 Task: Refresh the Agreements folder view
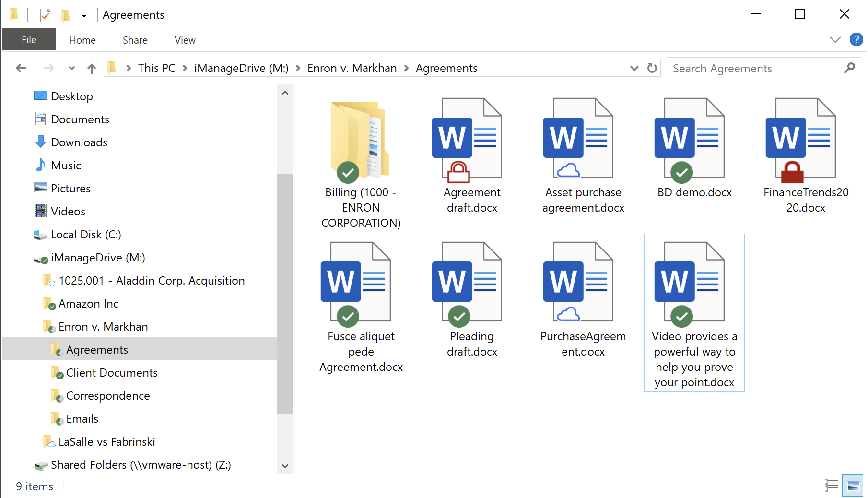coord(652,68)
